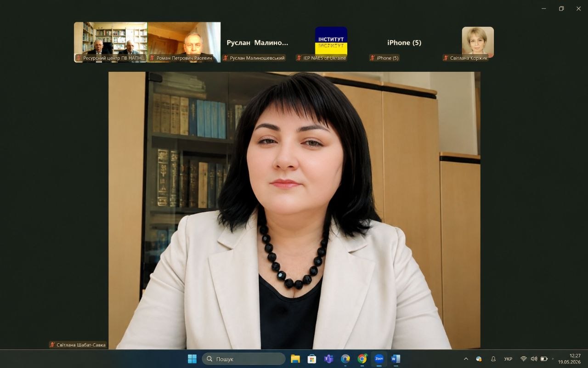The width and height of the screenshot is (588, 368).
Task: Launch Microsoft Store from the taskbar
Action: [x=312, y=359]
